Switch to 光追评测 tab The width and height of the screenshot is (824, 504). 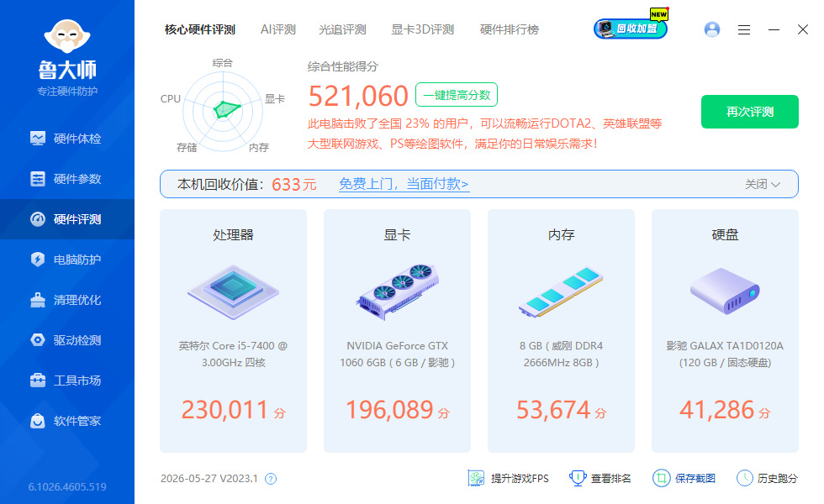(x=342, y=29)
